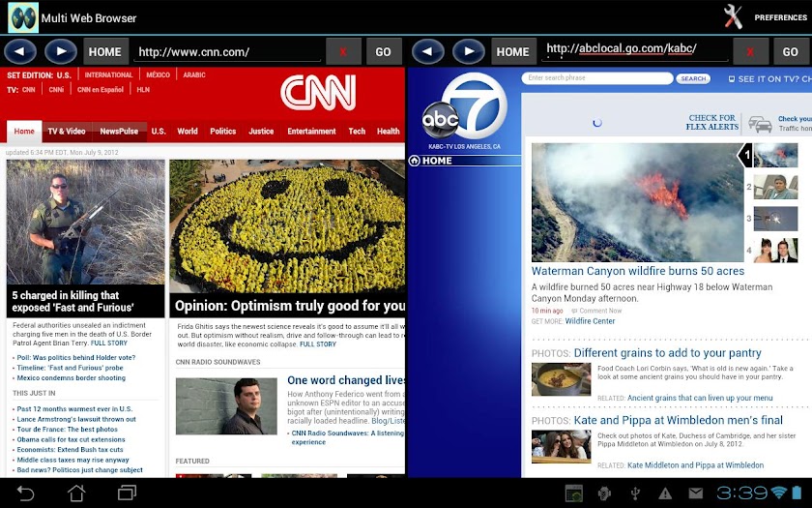Go back in the right ABC browser pane

[427, 51]
